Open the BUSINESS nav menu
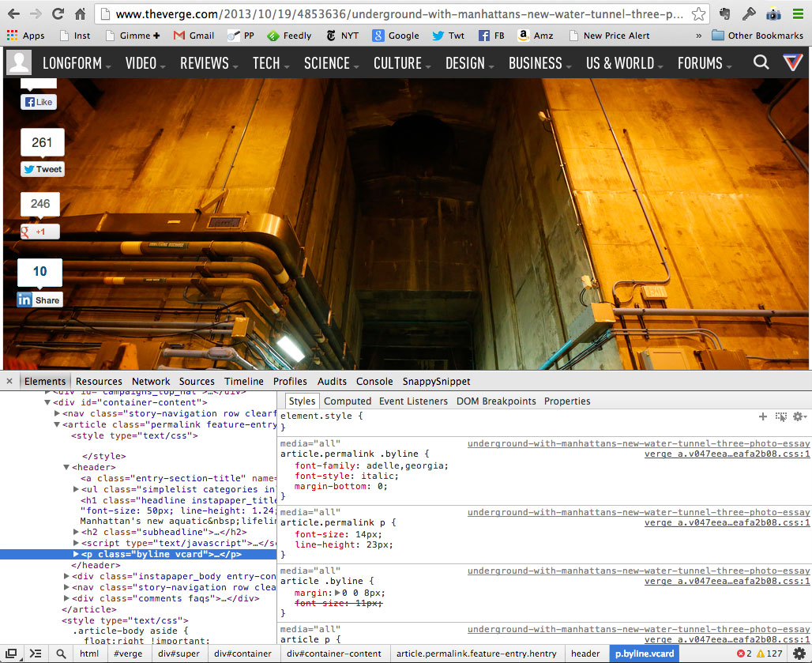 [x=539, y=63]
